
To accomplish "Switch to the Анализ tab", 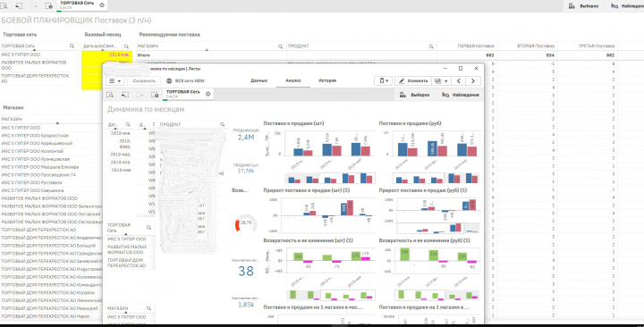I will point(293,80).
